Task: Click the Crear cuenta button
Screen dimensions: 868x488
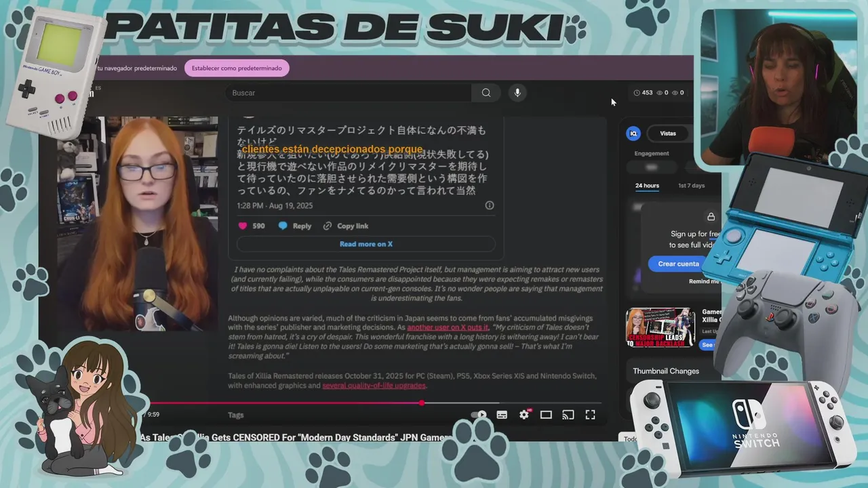Action: (x=678, y=264)
